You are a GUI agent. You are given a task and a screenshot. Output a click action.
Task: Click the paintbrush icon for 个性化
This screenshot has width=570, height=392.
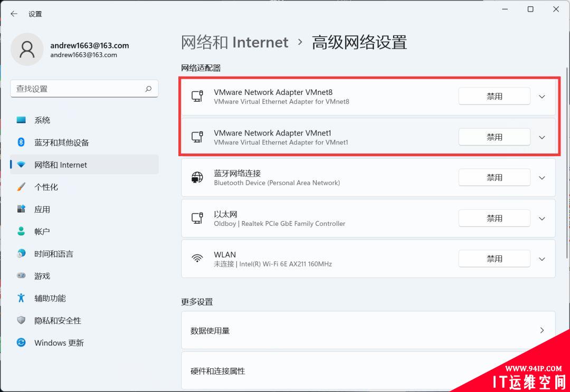21,187
